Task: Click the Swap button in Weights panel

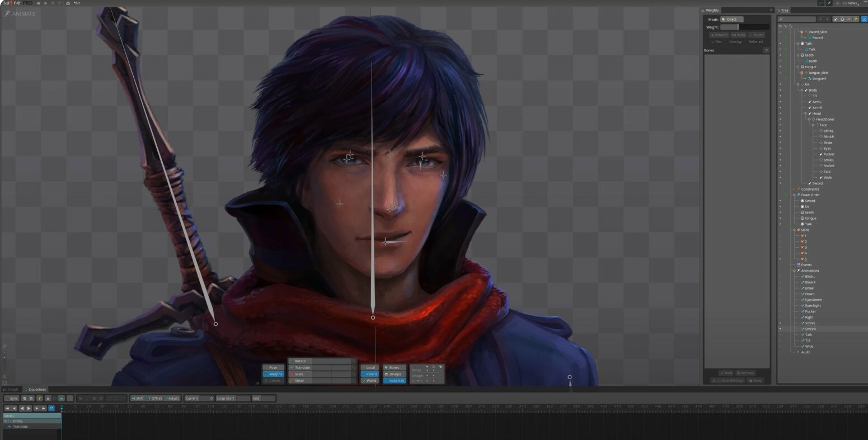Action: 755,381
